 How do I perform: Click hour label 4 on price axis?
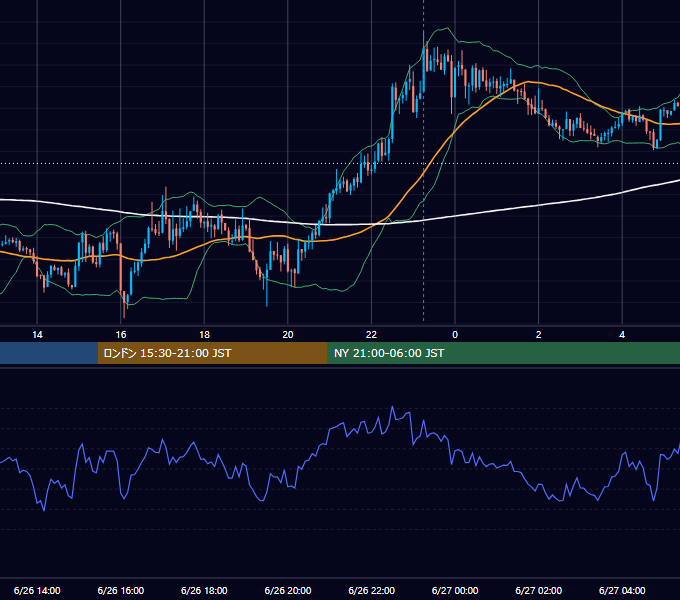[622, 335]
